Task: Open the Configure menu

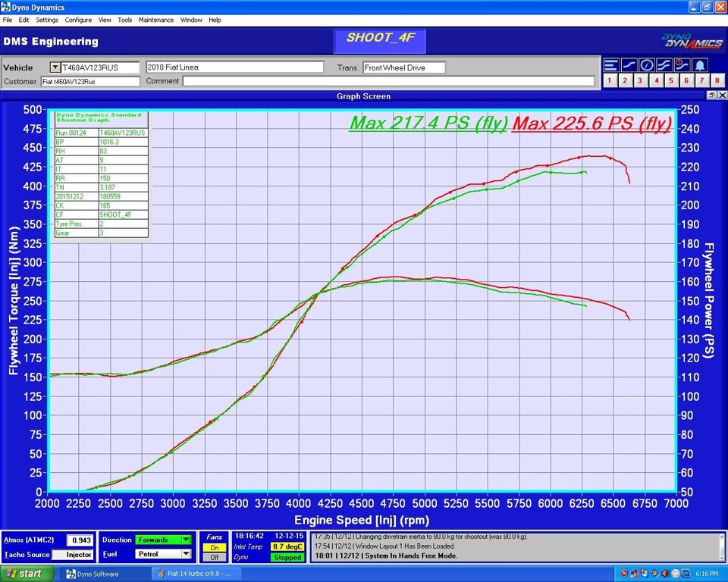Action: click(78, 20)
